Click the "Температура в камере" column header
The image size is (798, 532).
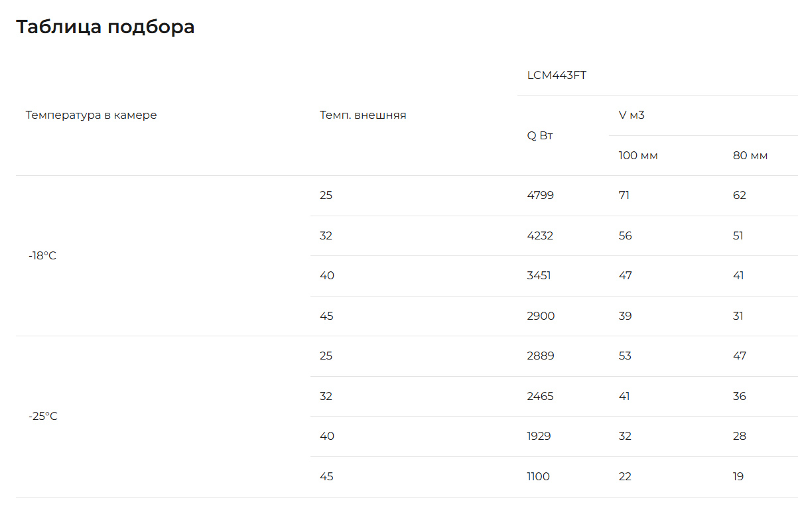point(92,115)
